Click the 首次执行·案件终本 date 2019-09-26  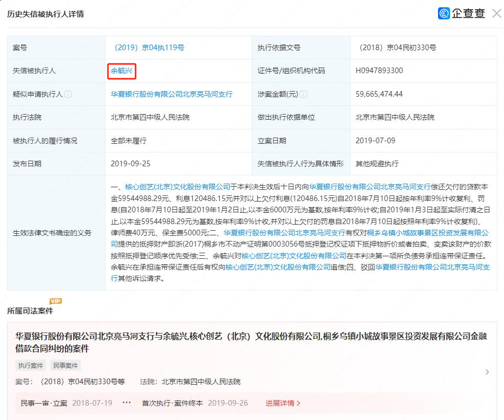(228, 403)
